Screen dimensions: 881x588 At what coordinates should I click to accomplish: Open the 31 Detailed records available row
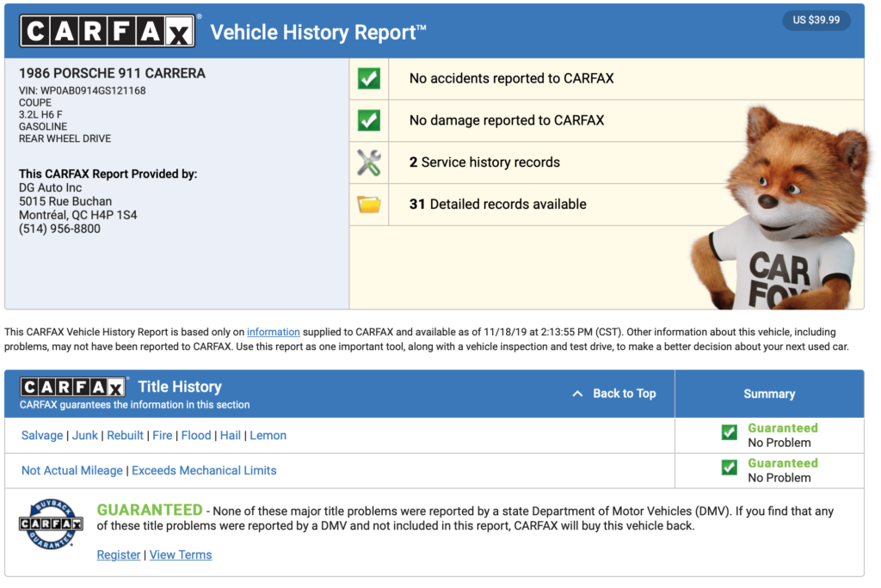pyautogui.click(x=497, y=205)
